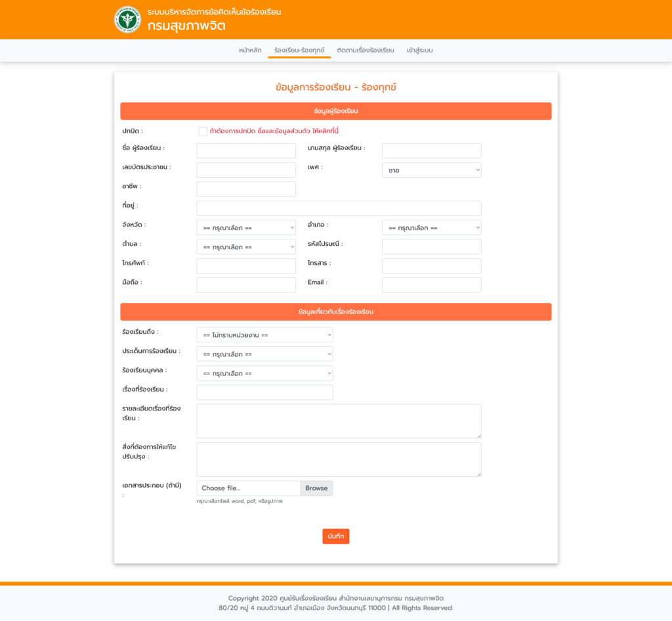
Task: Focus the ที่อยู่ address field
Action: (x=339, y=208)
